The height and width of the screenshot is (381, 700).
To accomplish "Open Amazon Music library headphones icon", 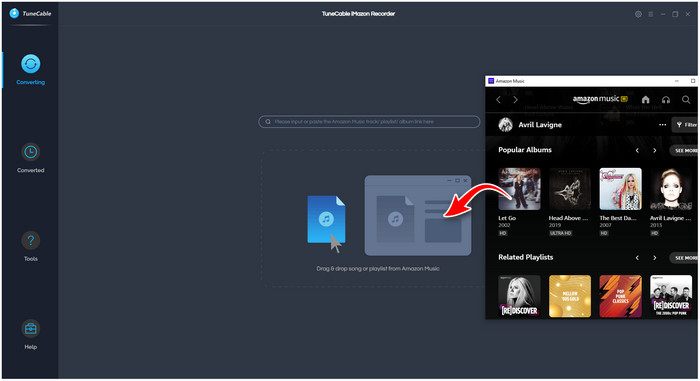I will (666, 100).
